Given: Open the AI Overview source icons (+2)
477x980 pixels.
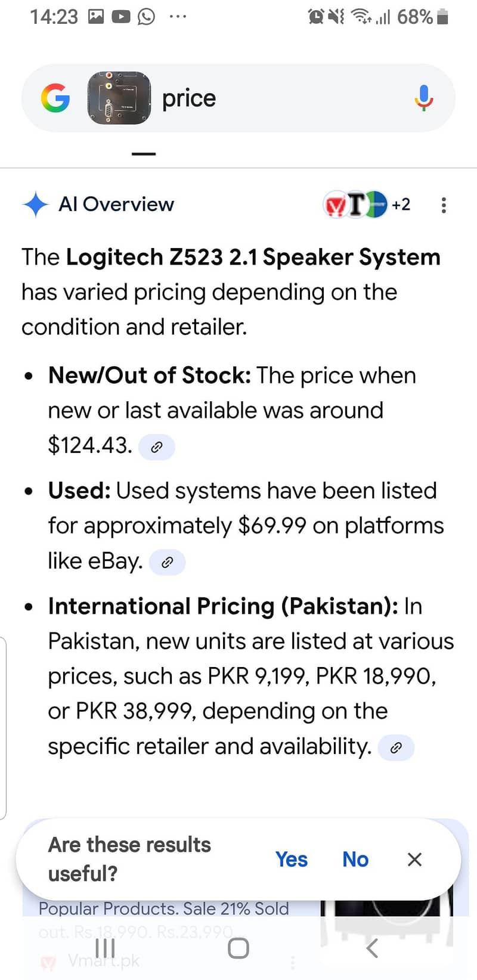Looking at the screenshot, I should click(366, 204).
